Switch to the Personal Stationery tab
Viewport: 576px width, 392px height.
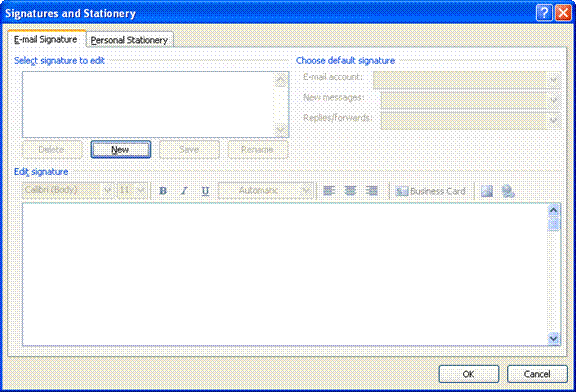click(x=129, y=40)
